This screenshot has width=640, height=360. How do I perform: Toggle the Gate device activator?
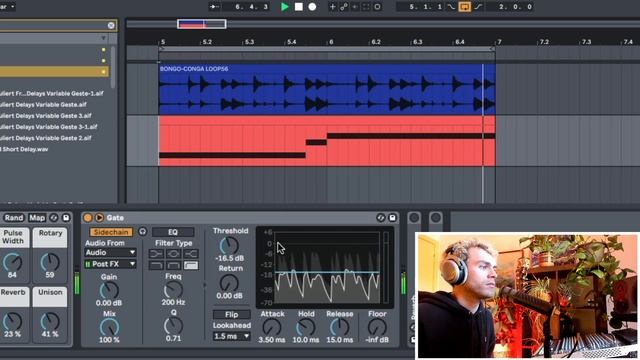[x=88, y=218]
